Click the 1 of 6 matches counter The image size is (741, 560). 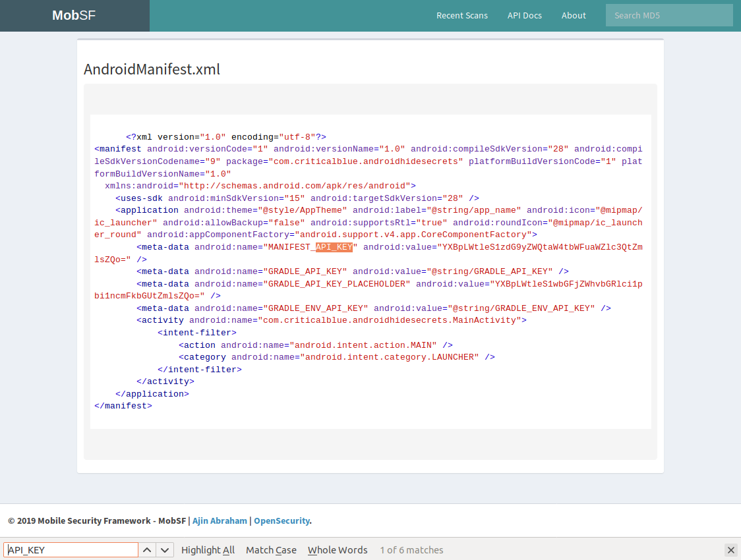(x=411, y=549)
